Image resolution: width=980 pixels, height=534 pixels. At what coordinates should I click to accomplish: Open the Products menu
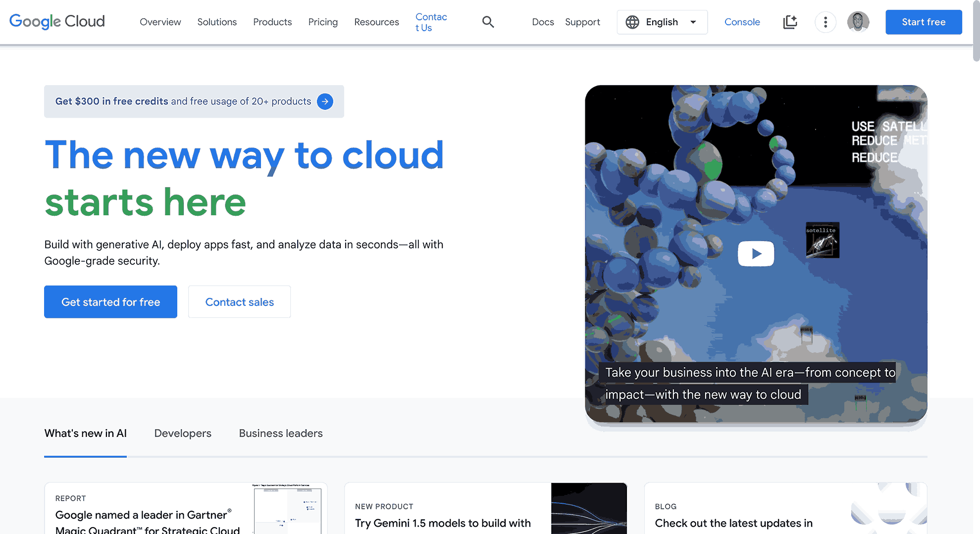pos(272,22)
